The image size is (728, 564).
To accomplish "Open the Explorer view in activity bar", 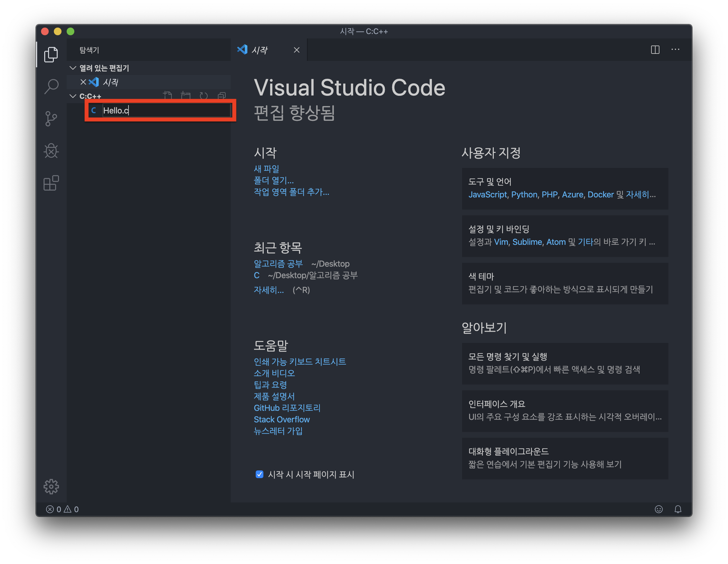I will [x=51, y=54].
